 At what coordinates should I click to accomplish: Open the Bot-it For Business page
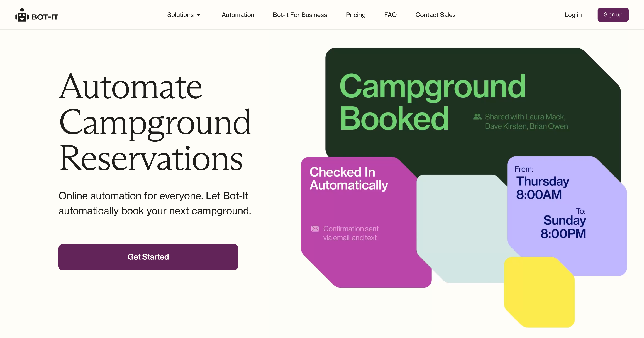(x=299, y=15)
